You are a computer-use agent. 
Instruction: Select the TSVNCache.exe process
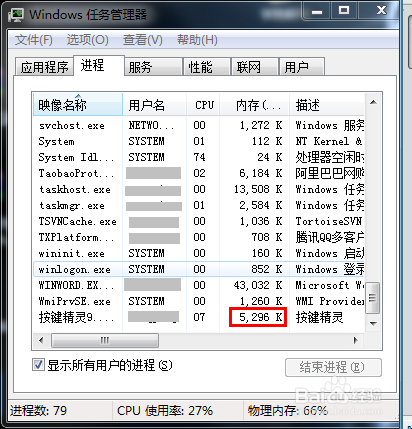(x=77, y=221)
